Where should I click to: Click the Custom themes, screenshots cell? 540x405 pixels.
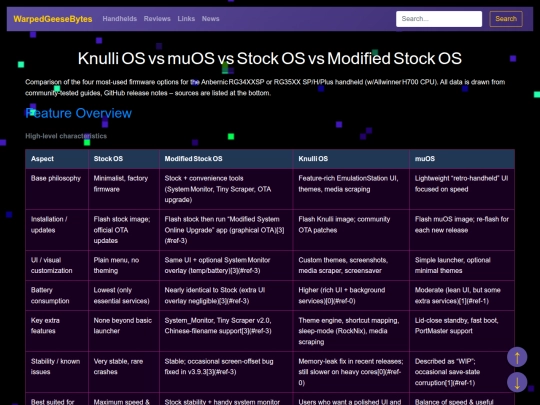(x=351, y=265)
